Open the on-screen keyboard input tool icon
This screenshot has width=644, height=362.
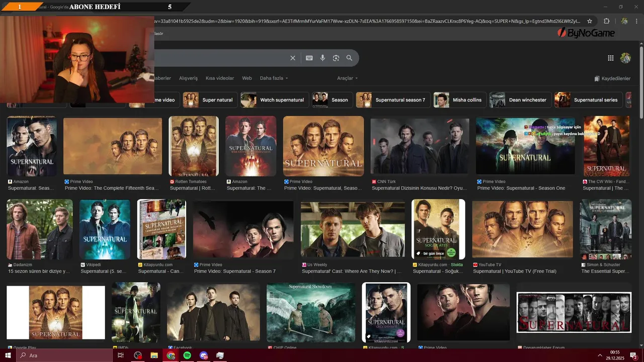[309, 58]
